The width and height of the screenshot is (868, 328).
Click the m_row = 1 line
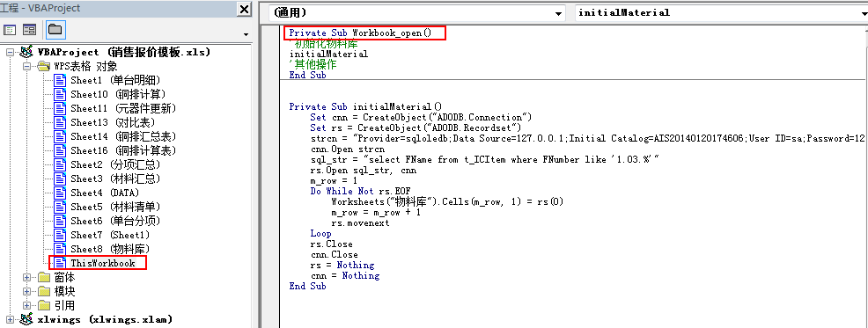click(334, 181)
